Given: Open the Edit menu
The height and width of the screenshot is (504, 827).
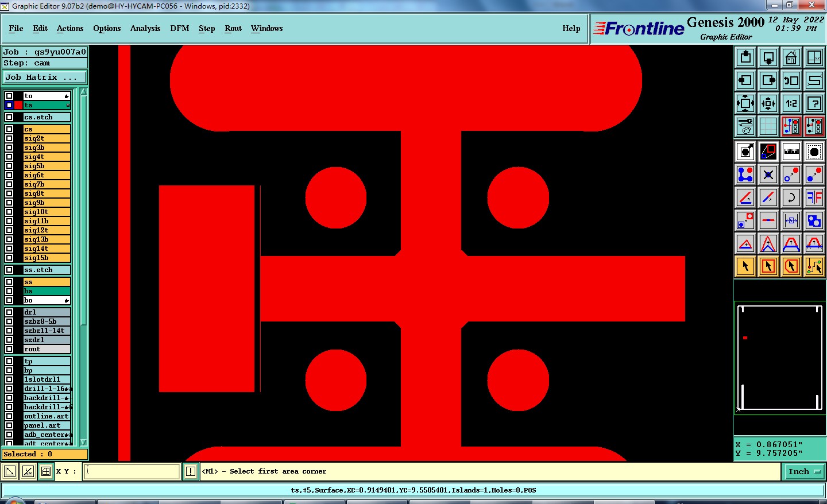Looking at the screenshot, I should coord(40,28).
